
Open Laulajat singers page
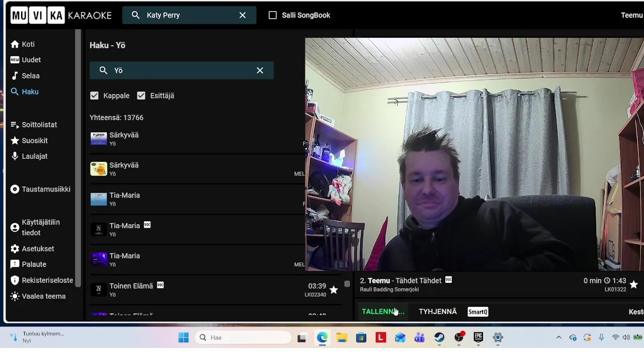[x=29, y=156]
